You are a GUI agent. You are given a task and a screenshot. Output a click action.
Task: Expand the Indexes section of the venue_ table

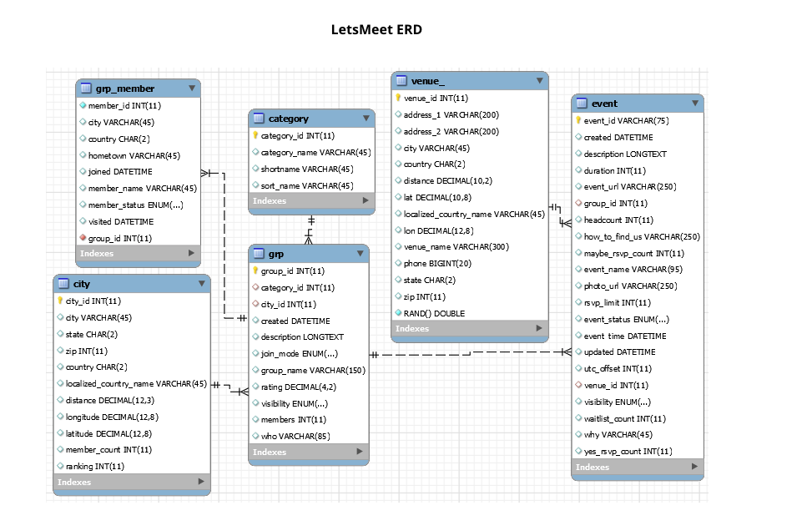pos(538,329)
